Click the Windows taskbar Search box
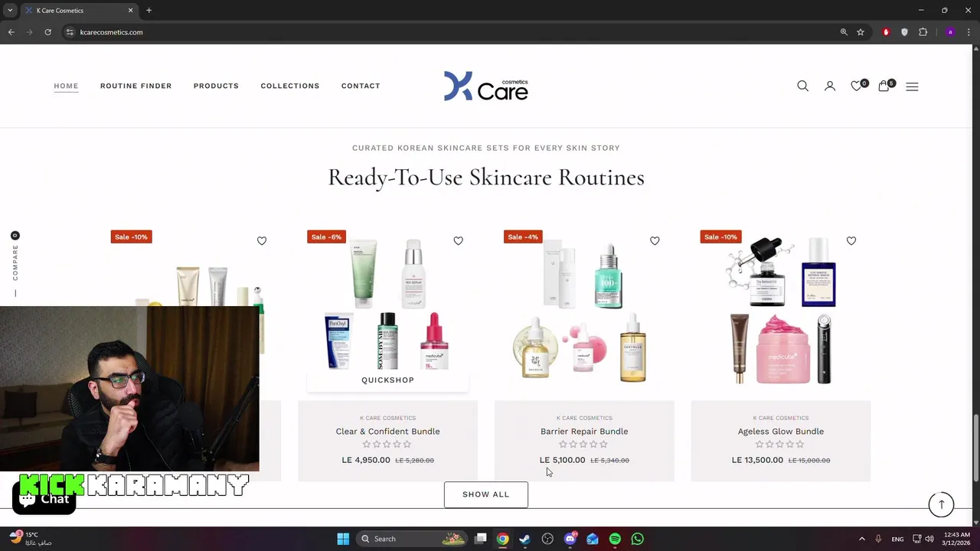 click(x=412, y=539)
